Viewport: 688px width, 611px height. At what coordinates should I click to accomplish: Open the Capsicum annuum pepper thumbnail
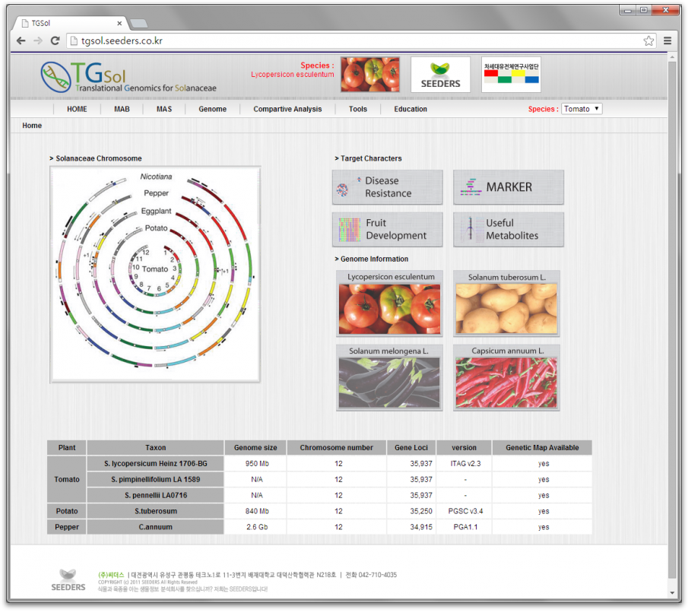click(505, 378)
